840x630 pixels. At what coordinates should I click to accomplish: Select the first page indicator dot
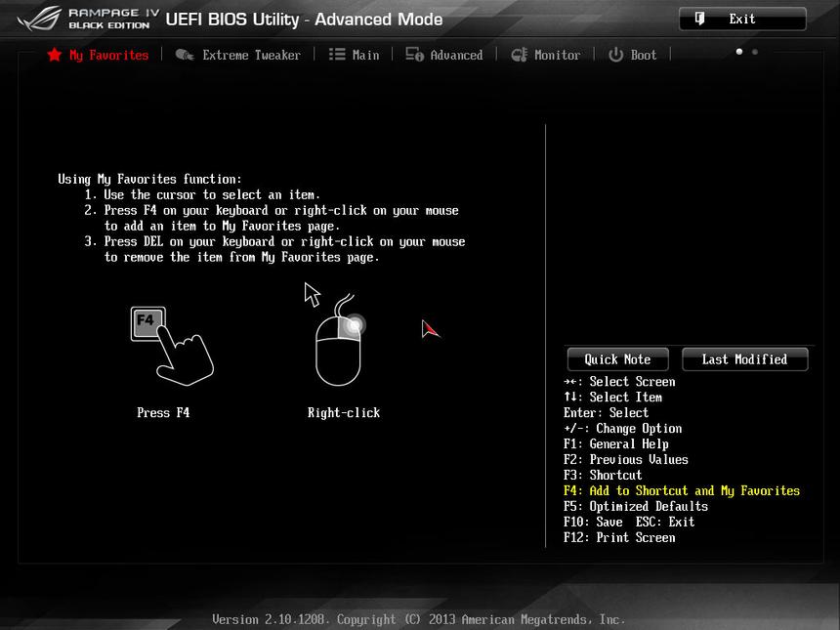[x=738, y=52]
